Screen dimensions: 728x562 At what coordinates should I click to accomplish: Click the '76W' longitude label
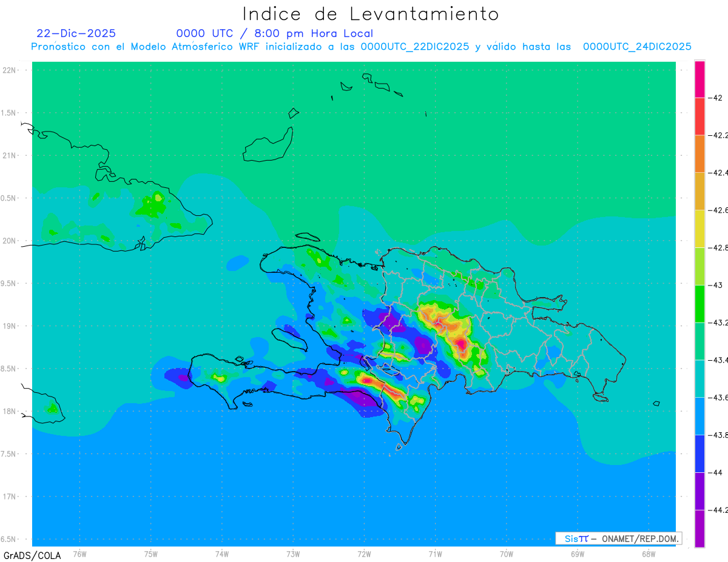[x=79, y=555]
